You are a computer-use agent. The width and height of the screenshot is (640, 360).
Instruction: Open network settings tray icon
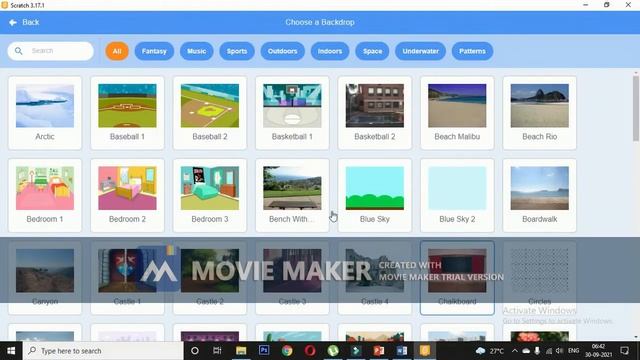549,351
